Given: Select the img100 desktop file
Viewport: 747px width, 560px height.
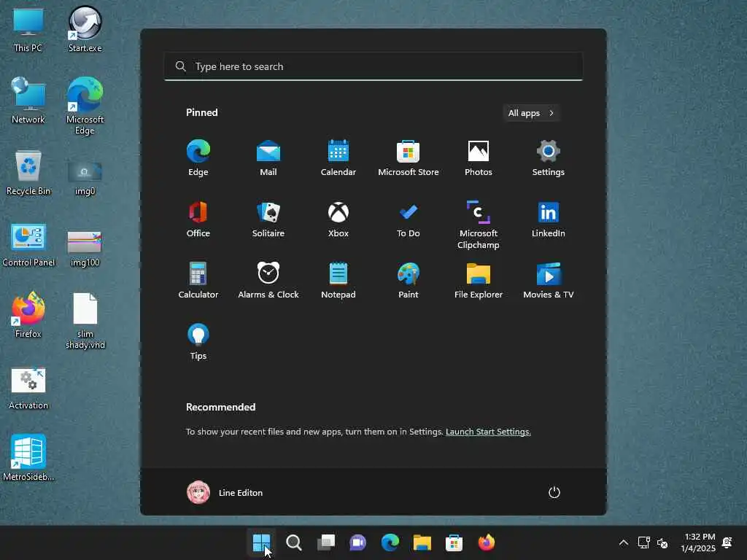Looking at the screenshot, I should 85,249.
